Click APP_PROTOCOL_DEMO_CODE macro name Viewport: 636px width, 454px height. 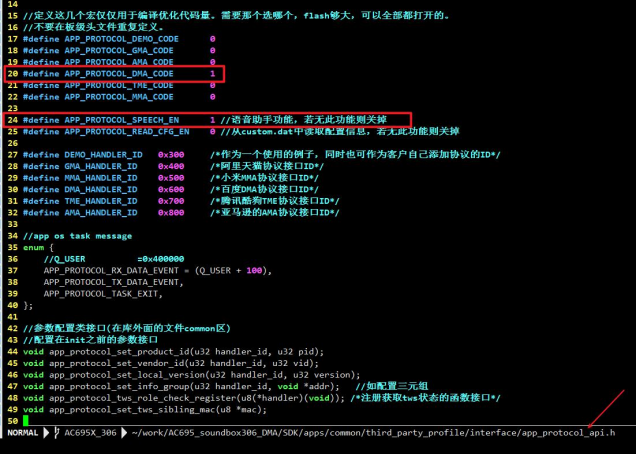point(121,39)
